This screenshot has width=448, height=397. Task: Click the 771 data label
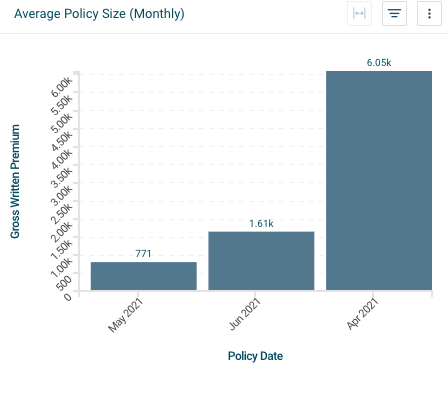click(x=143, y=254)
